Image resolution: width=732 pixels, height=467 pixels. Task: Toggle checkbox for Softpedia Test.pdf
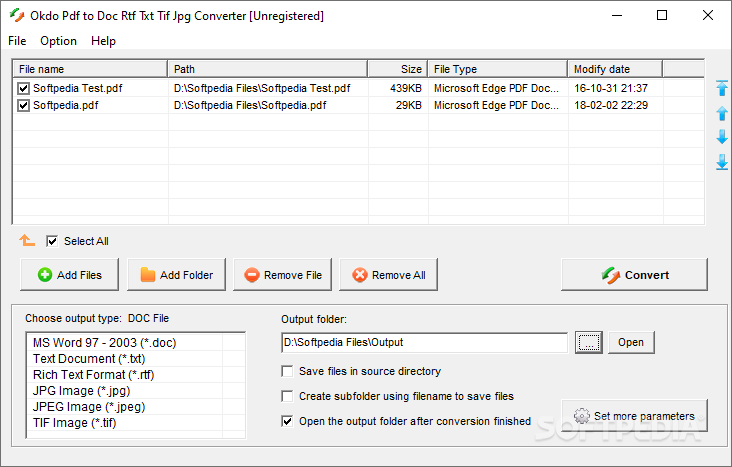coord(23,88)
